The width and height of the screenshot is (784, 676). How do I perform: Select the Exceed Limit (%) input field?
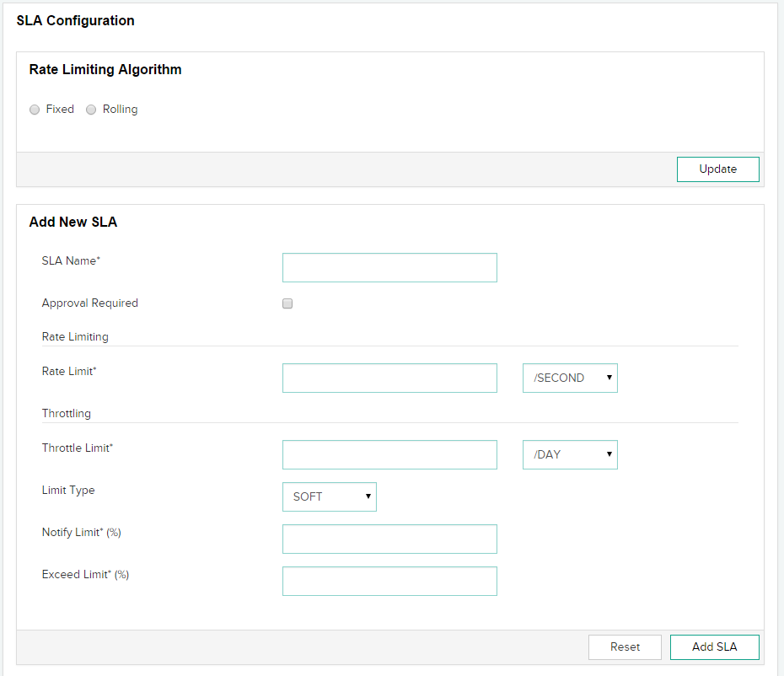point(389,581)
